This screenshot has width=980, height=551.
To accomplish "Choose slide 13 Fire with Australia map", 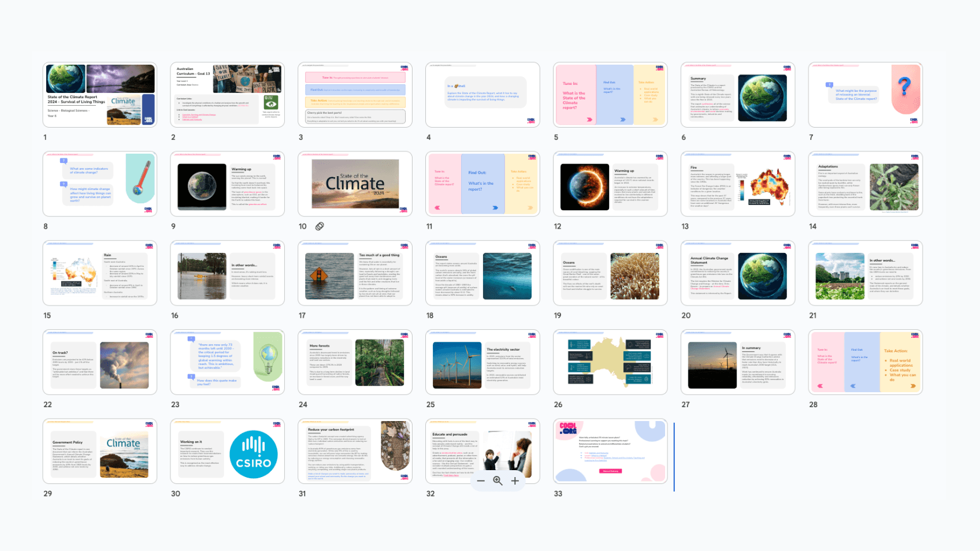I will (738, 184).
